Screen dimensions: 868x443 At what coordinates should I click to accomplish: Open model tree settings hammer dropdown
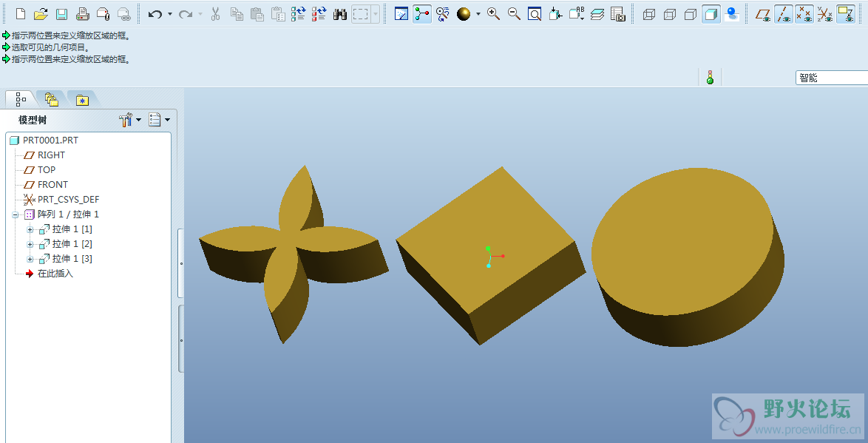[130, 120]
